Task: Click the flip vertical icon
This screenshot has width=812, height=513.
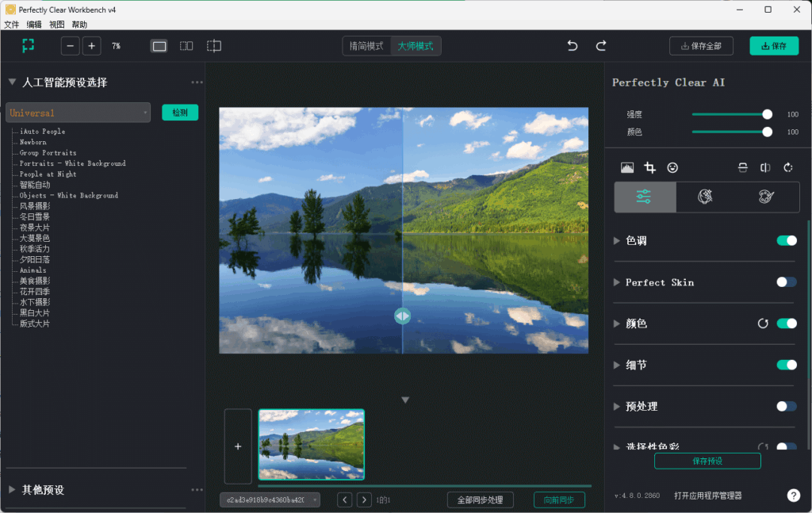Action: click(x=743, y=167)
